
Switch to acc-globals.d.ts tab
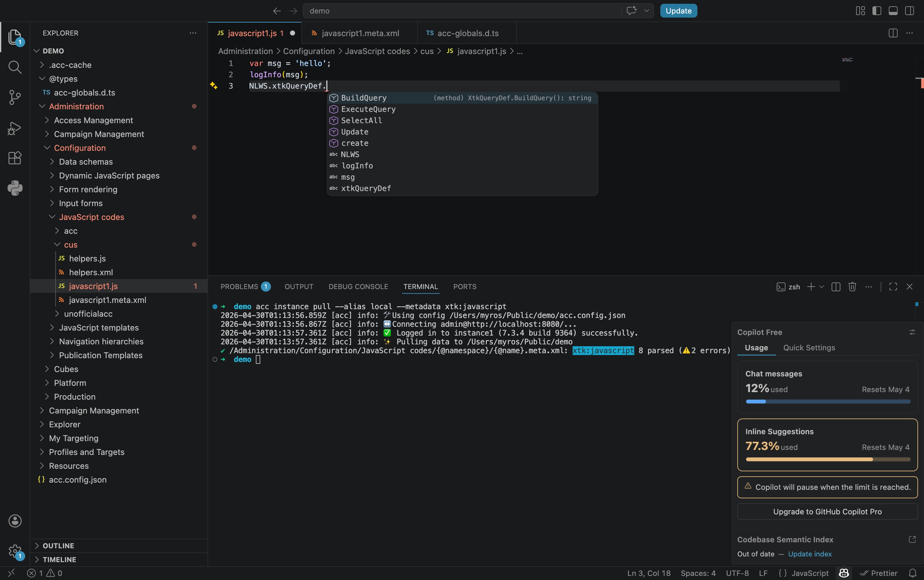(x=467, y=33)
